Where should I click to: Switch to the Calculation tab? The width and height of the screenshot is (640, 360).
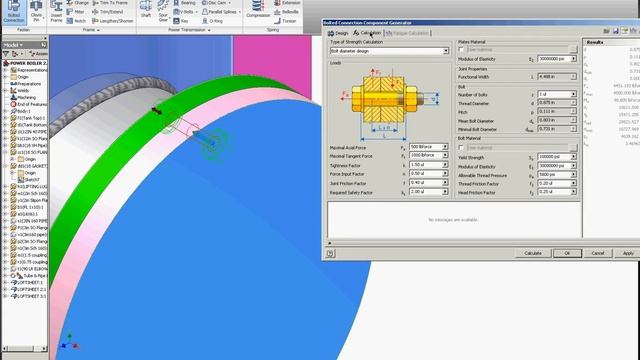tap(367, 33)
